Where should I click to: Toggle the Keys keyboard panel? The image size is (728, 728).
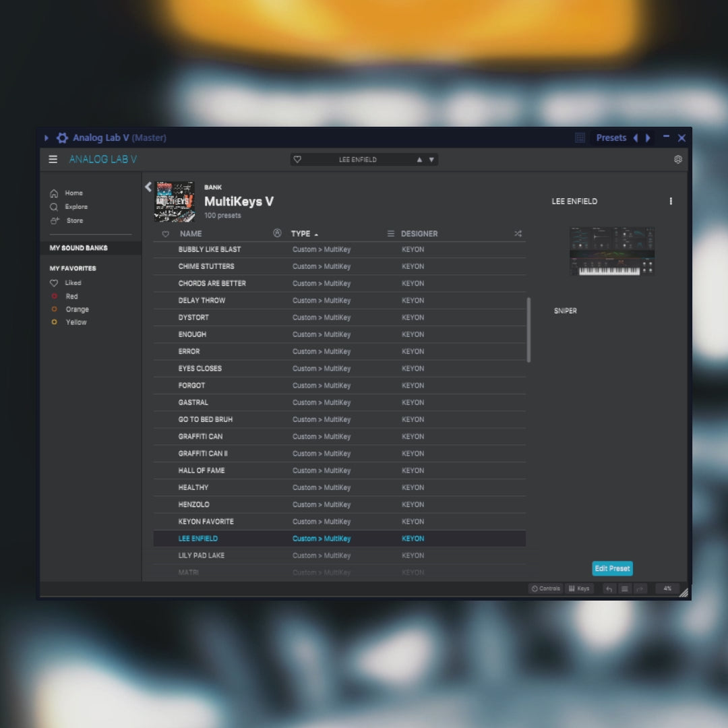[579, 588]
